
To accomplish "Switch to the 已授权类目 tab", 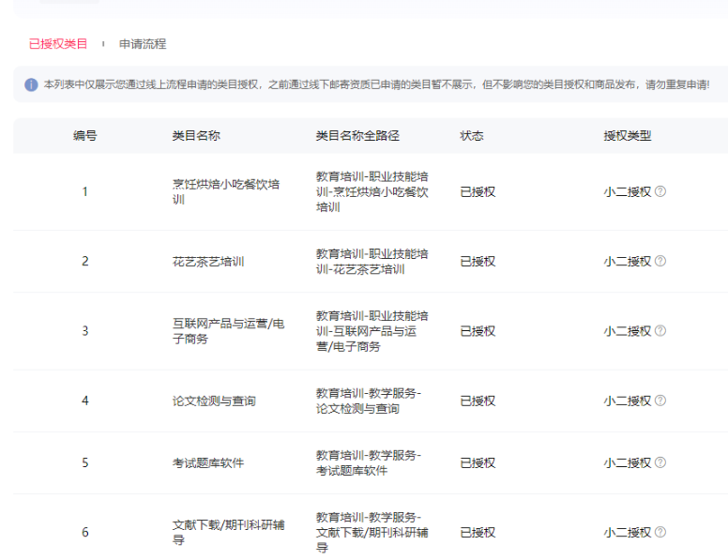I will [x=58, y=44].
